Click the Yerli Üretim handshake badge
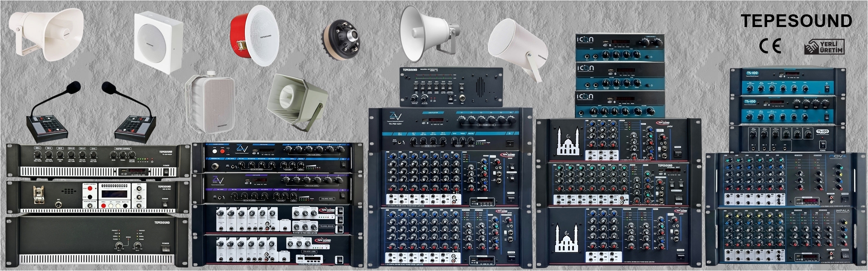This screenshot has width=868, height=271. [824, 47]
